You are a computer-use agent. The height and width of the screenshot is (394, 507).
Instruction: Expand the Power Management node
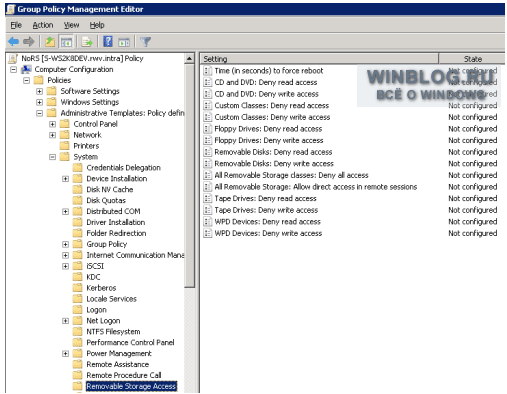(65, 353)
